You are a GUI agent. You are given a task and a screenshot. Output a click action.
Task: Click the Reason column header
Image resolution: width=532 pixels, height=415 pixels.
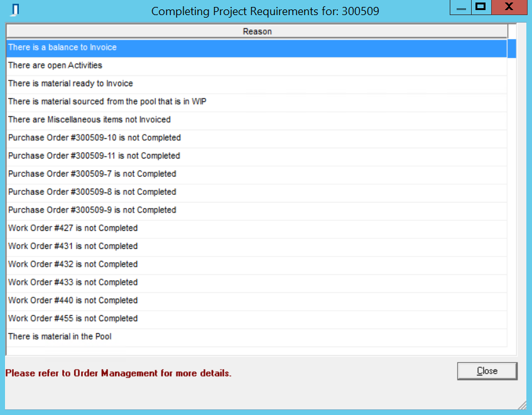coord(257,31)
